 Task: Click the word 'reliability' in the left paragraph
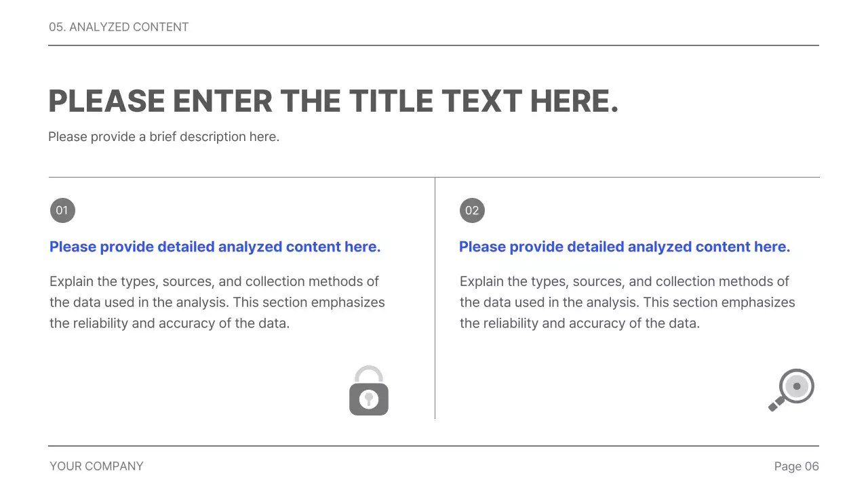(x=101, y=323)
